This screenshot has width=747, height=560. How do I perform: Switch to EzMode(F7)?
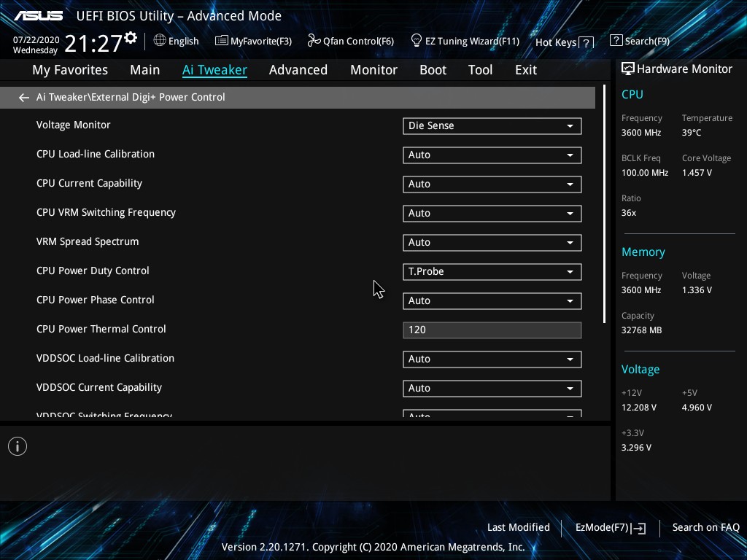pyautogui.click(x=610, y=528)
